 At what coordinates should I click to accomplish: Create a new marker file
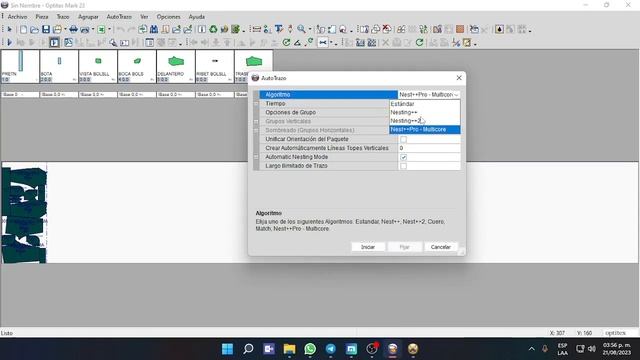tap(23, 29)
